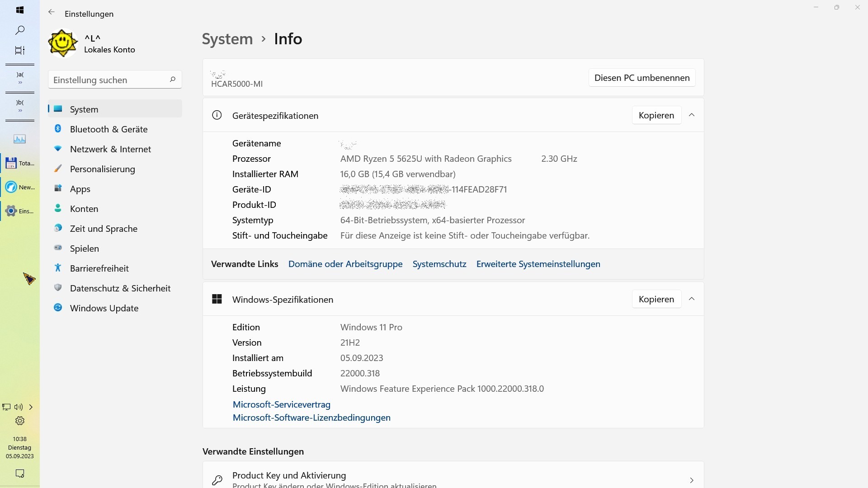868x488 pixels.
Task: Click Diesen PC umbenennen button
Action: click(642, 78)
